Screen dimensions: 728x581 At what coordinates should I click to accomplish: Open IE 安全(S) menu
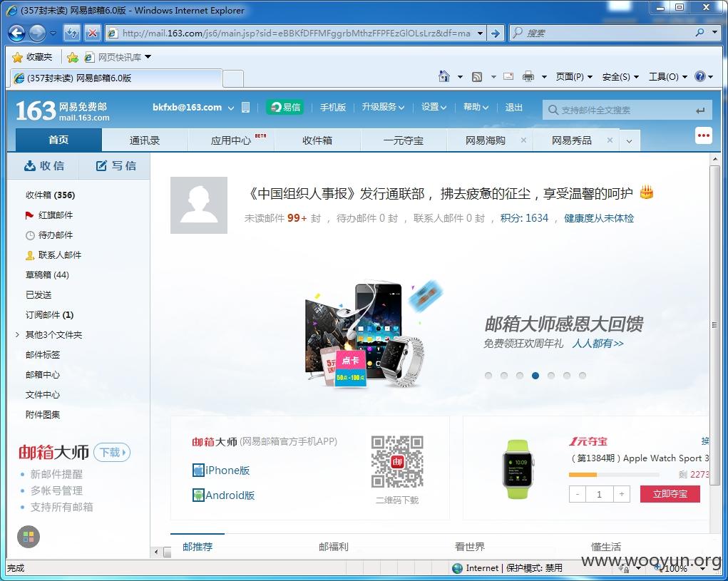coord(620,77)
